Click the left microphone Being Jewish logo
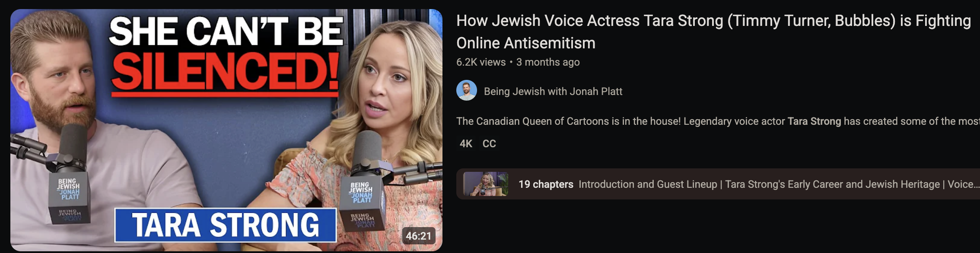Viewport: 980px width, 253px height. click(x=69, y=189)
